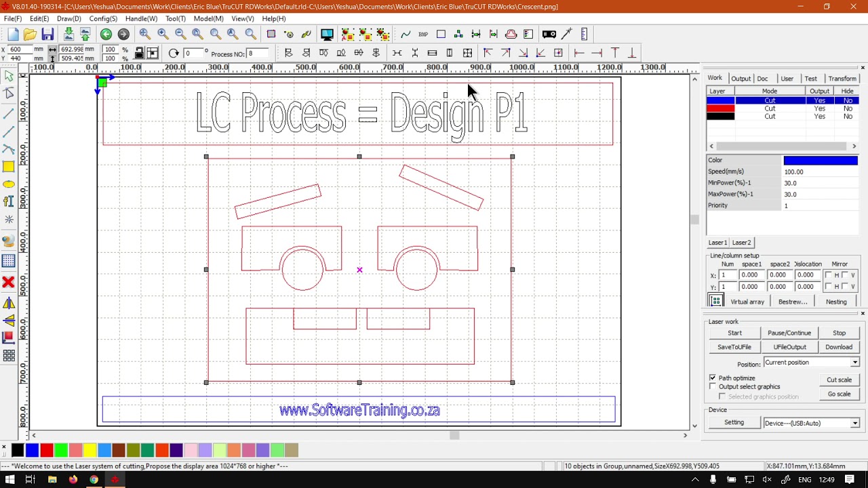Click the Virtual array button
This screenshot has height=488, width=868.
click(x=747, y=302)
